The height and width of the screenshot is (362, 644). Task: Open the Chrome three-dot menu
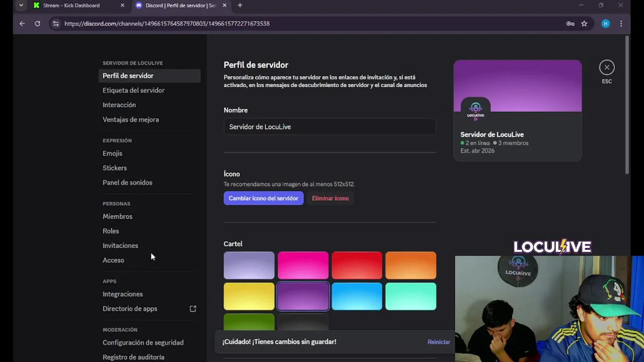point(621,24)
